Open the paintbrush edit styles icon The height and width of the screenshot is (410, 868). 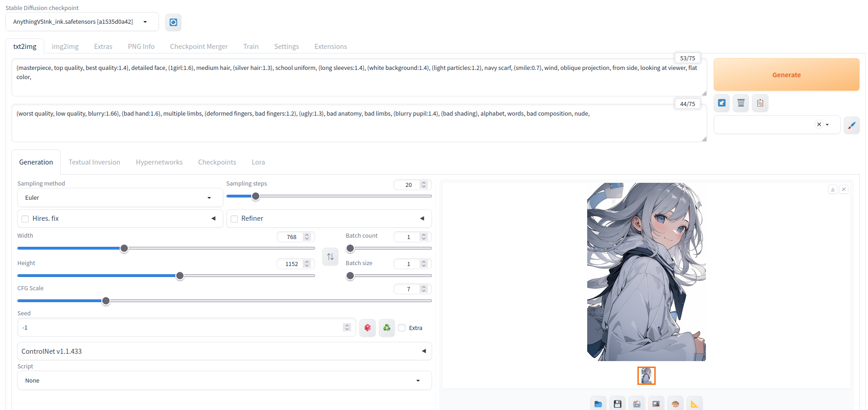[x=852, y=125]
